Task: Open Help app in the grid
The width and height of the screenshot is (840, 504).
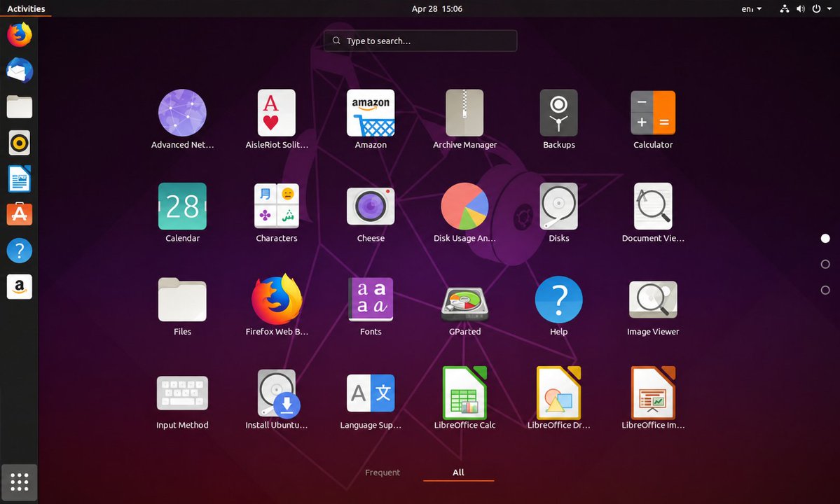Action: point(559,306)
